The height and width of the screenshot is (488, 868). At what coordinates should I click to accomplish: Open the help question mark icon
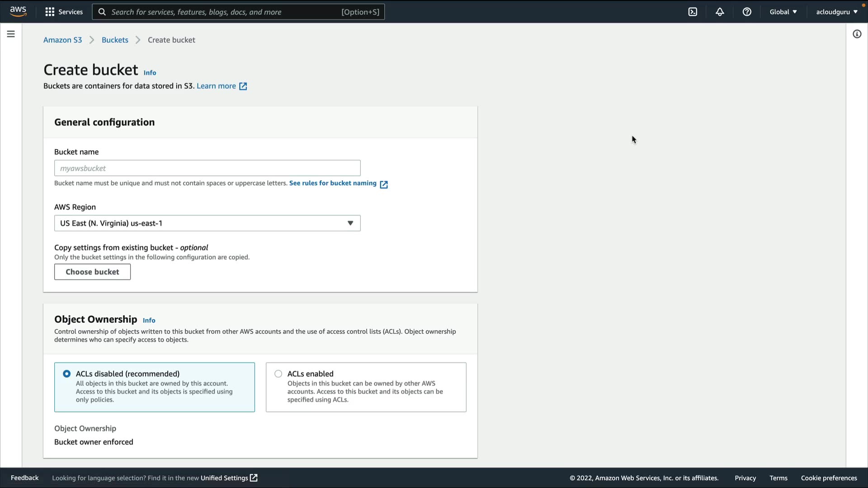[747, 12]
